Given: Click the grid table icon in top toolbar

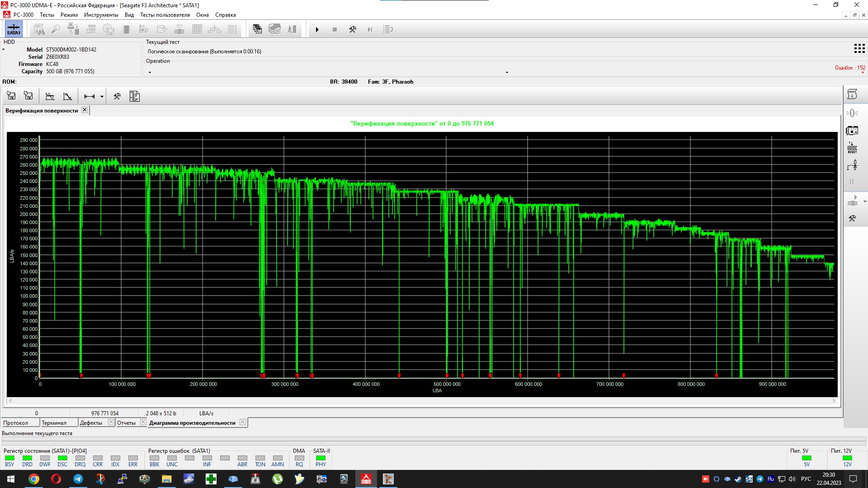Looking at the screenshot, I should (x=197, y=29).
